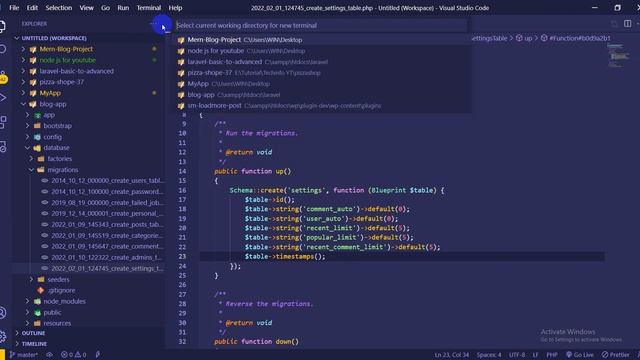Open the Accounts icon in activity bar
This screenshot has height=360, width=640.
2,313
